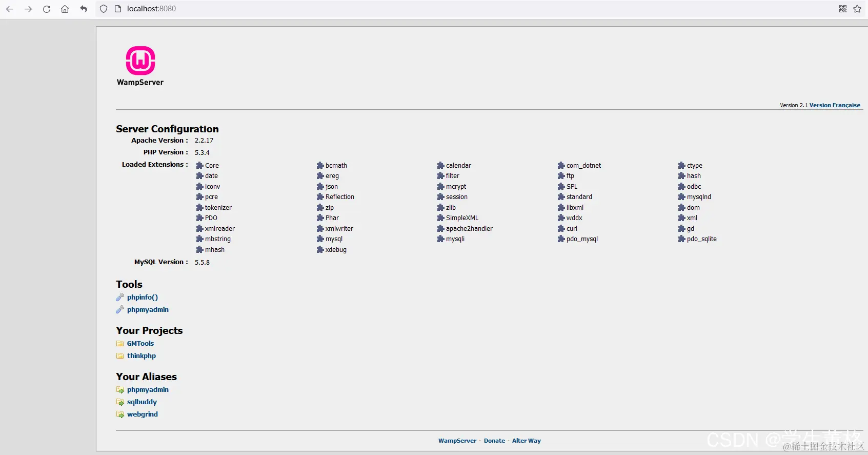This screenshot has width=868, height=455.
Task: Click the puzzle icon beside ctype extension
Action: tap(682, 165)
